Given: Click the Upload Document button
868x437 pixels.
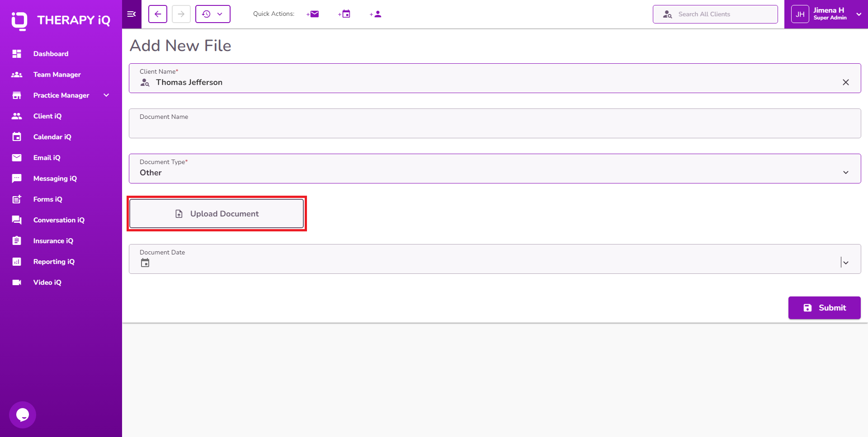Looking at the screenshot, I should (217, 213).
